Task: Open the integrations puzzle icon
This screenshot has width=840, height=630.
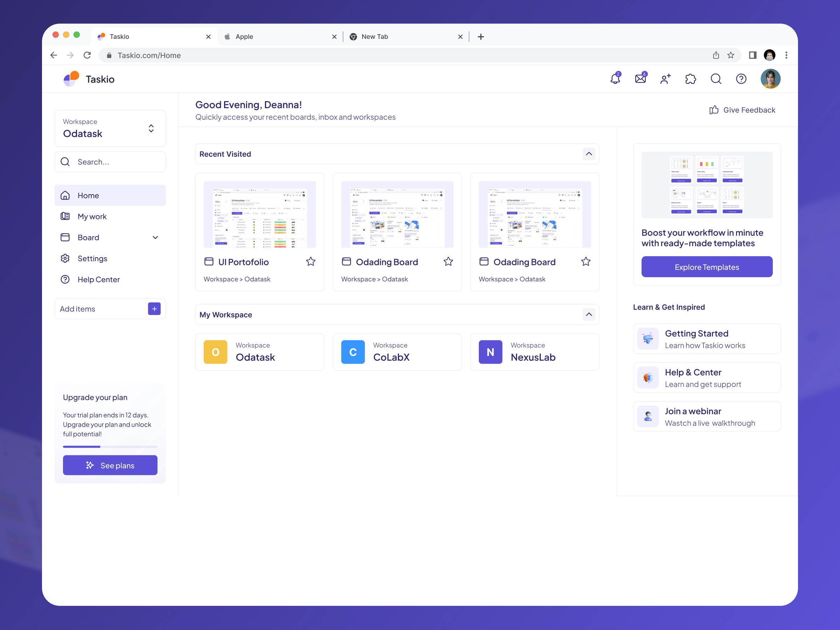Action: tap(691, 79)
